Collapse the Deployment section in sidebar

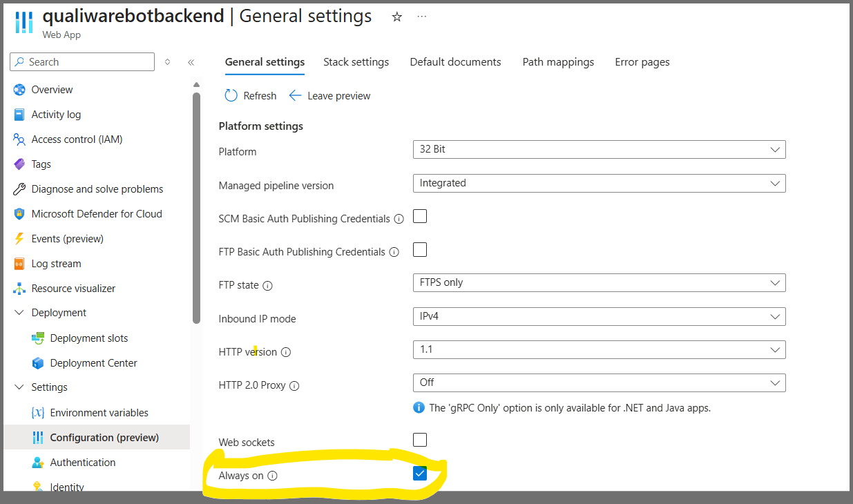pyautogui.click(x=19, y=313)
